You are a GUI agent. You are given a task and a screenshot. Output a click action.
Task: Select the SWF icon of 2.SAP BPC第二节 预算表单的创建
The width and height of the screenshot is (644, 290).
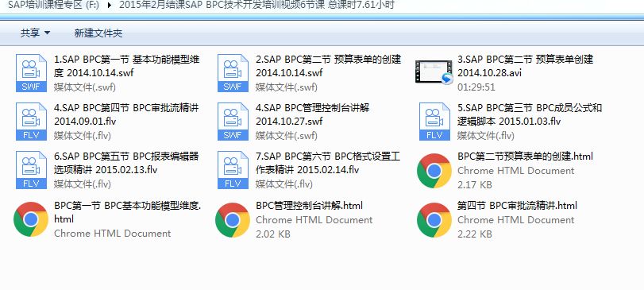[233, 73]
